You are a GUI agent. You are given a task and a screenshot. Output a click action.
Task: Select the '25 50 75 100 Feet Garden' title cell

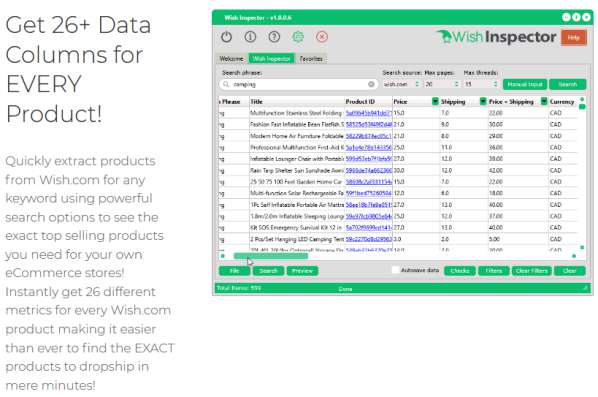click(x=297, y=182)
